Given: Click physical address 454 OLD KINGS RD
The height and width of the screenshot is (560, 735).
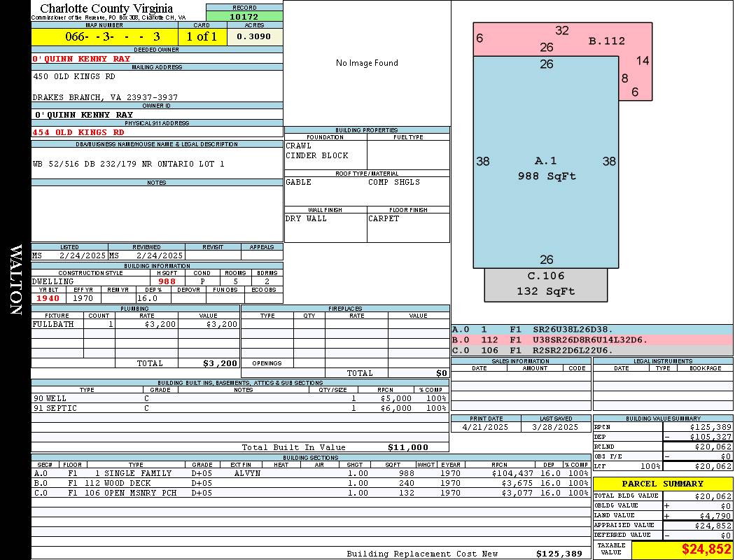Looking at the screenshot, I should click(78, 132).
